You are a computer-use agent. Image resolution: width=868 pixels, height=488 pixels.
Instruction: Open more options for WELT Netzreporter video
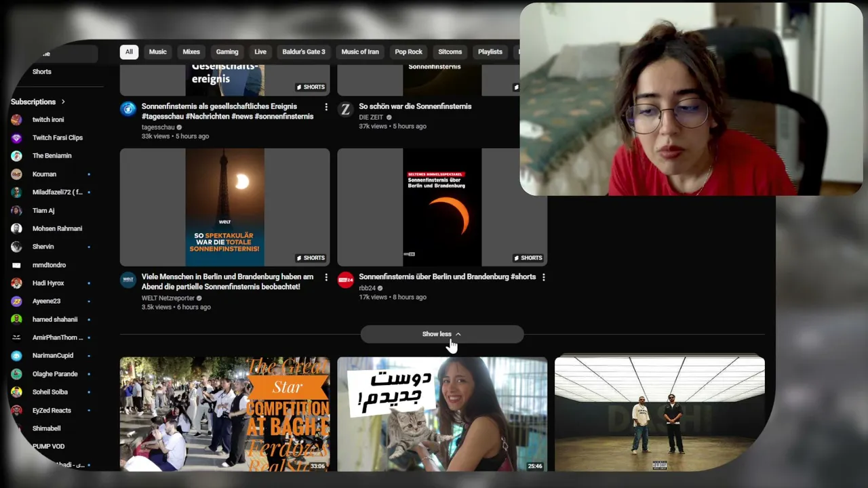(326, 277)
